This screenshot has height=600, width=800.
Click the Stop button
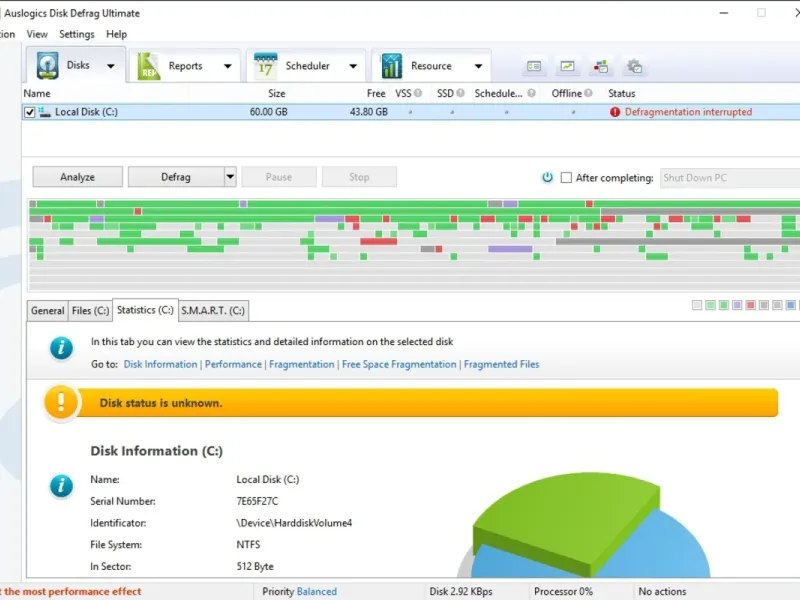[359, 177]
